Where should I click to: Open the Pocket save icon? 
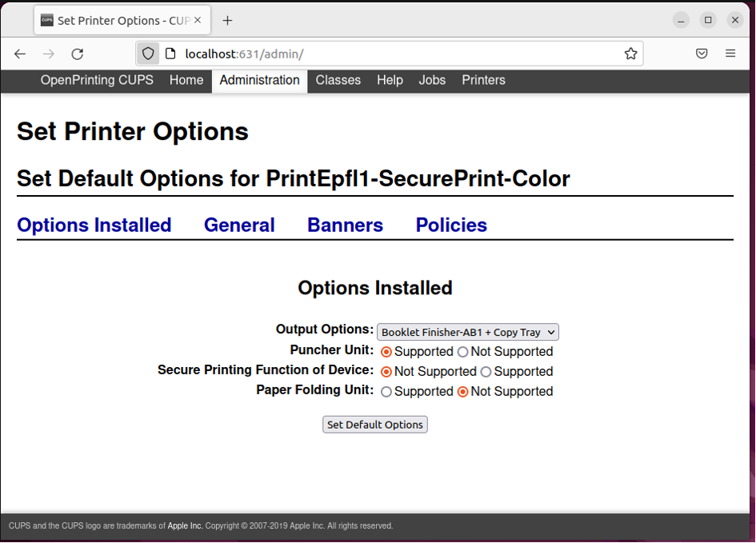click(x=701, y=54)
